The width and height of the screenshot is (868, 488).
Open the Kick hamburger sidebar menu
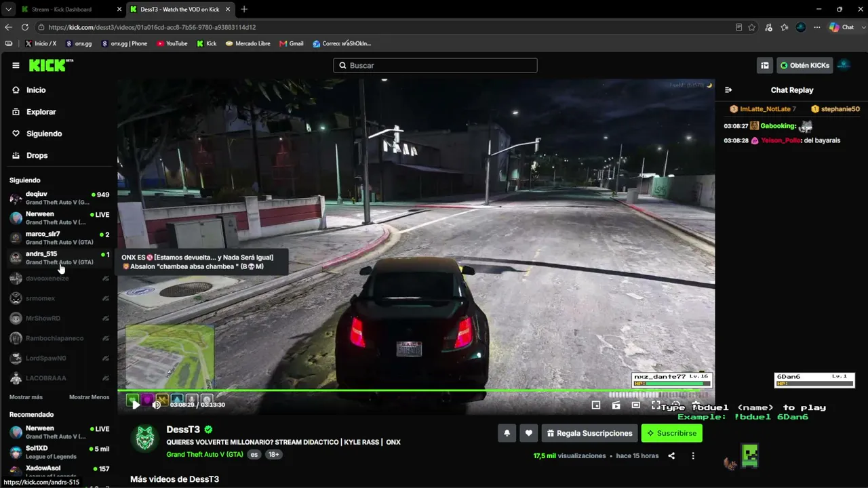(16, 65)
